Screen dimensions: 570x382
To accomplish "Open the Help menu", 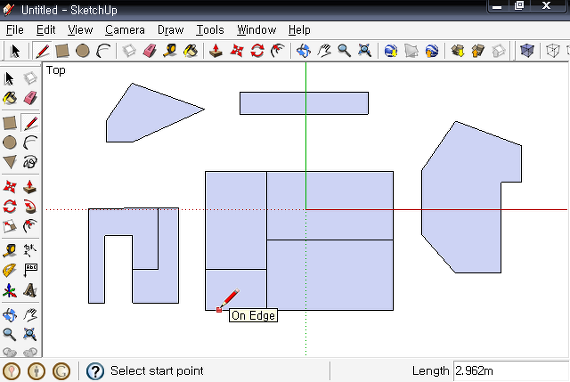I will [300, 30].
